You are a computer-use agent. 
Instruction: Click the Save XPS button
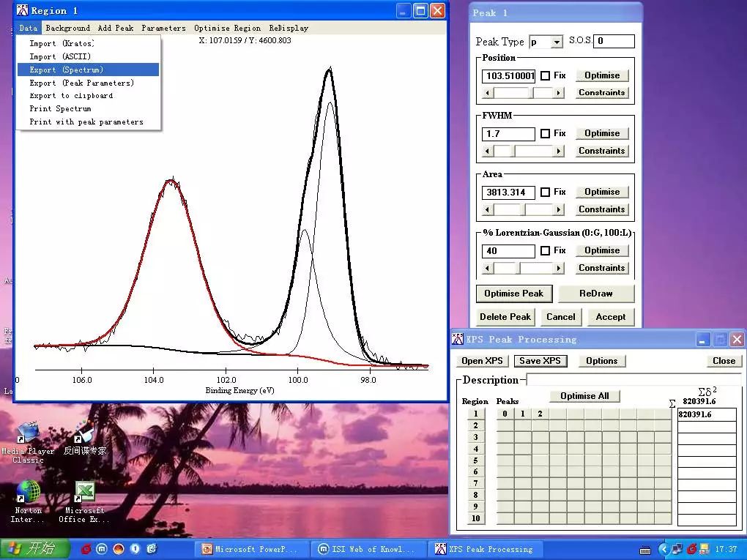(x=540, y=361)
